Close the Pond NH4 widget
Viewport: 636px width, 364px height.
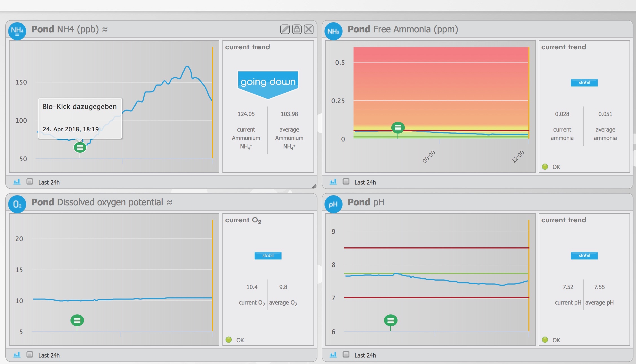309,29
